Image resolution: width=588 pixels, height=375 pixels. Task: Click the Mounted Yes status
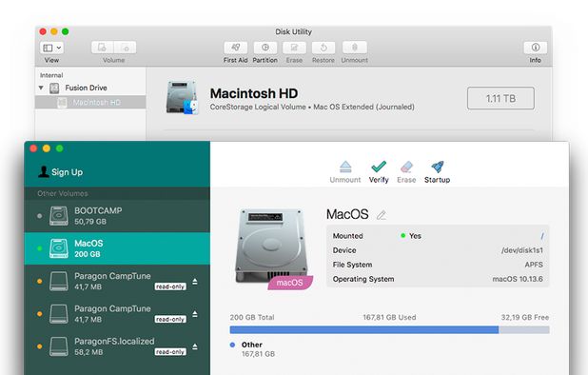pos(411,236)
